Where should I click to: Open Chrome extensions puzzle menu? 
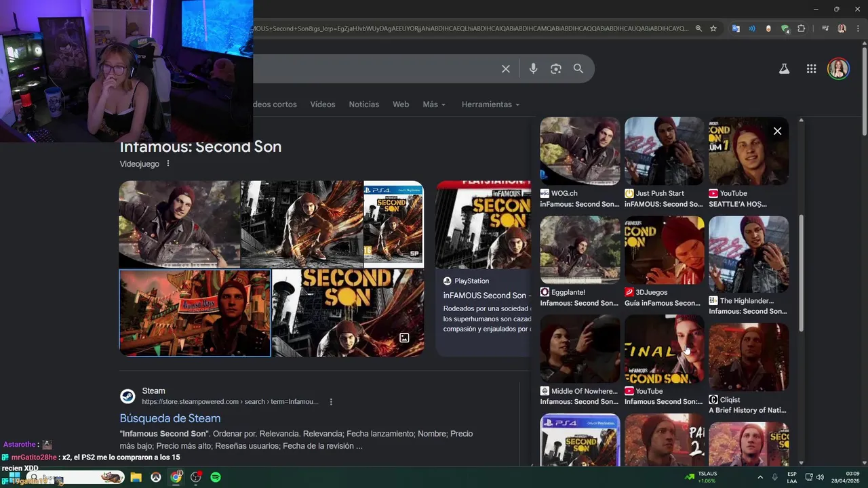pyautogui.click(x=802, y=28)
